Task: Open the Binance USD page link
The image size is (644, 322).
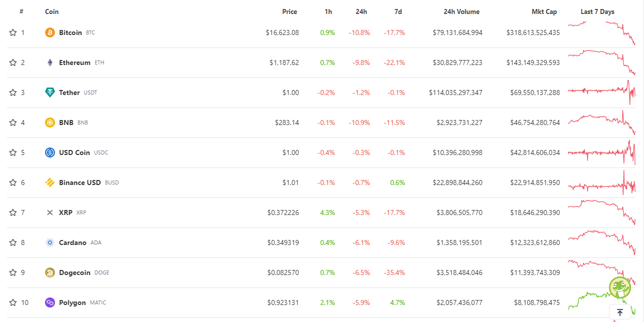Action: (x=80, y=182)
